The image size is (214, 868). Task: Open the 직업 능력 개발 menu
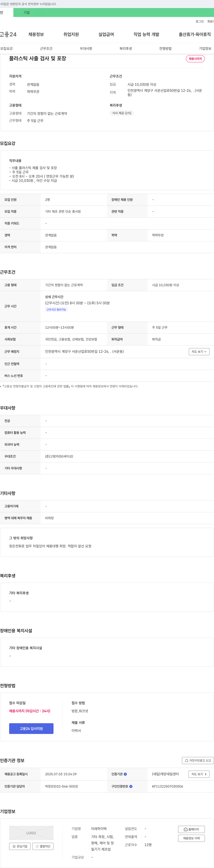[x=146, y=34]
